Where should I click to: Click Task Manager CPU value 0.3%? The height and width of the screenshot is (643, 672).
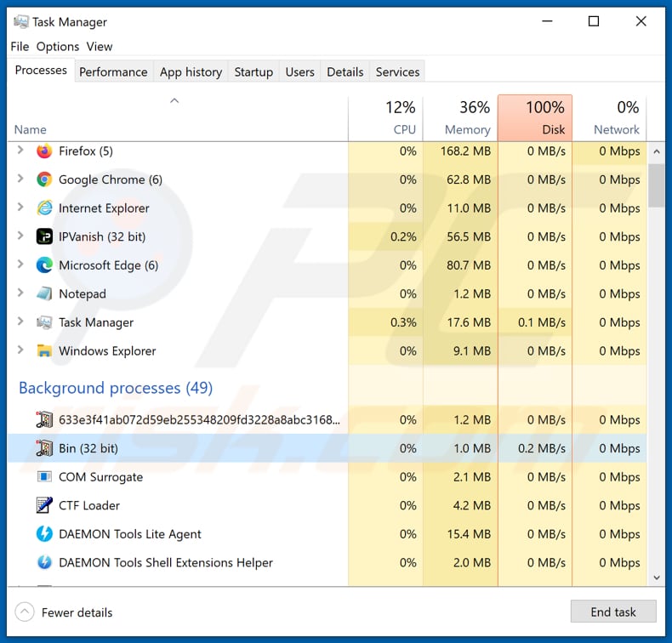pos(403,322)
